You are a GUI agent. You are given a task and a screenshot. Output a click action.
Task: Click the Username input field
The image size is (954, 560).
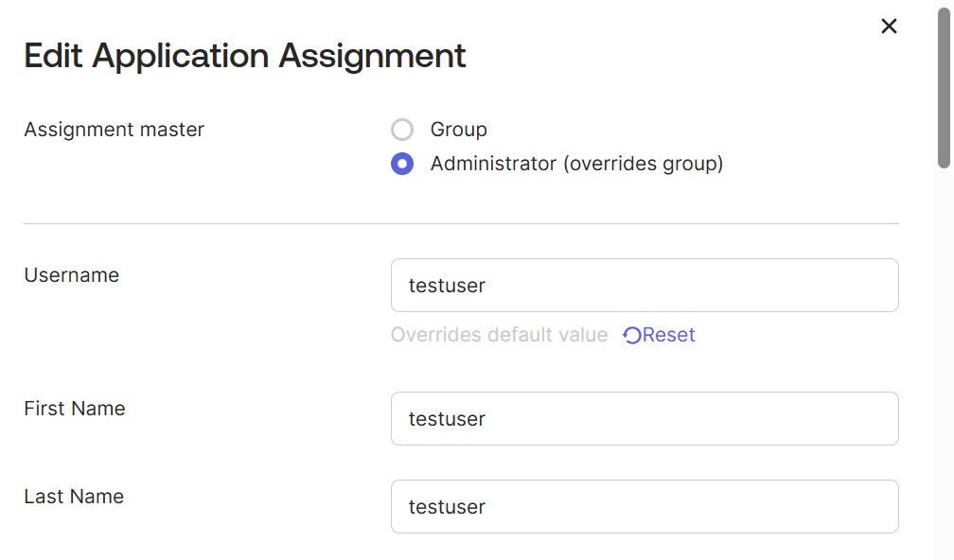(x=645, y=285)
